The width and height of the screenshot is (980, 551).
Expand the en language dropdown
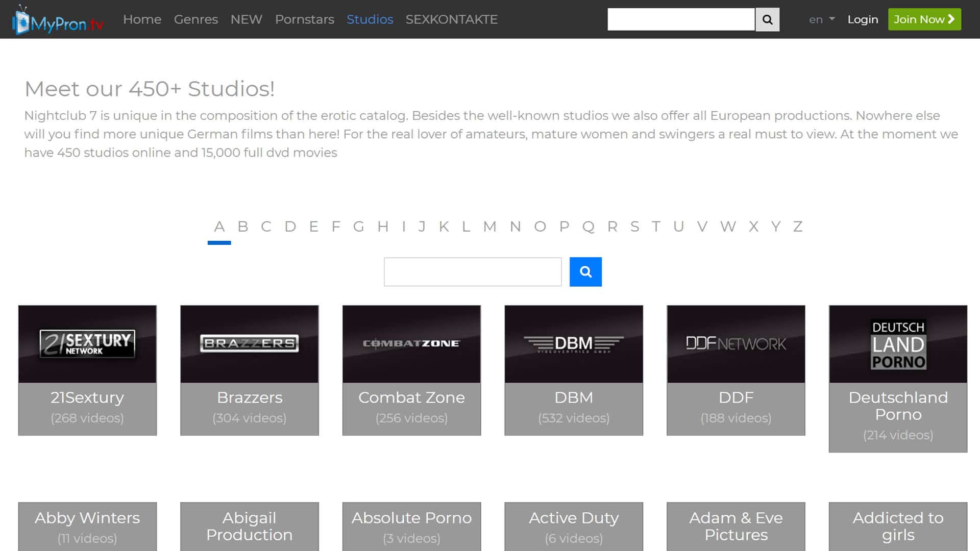click(821, 19)
